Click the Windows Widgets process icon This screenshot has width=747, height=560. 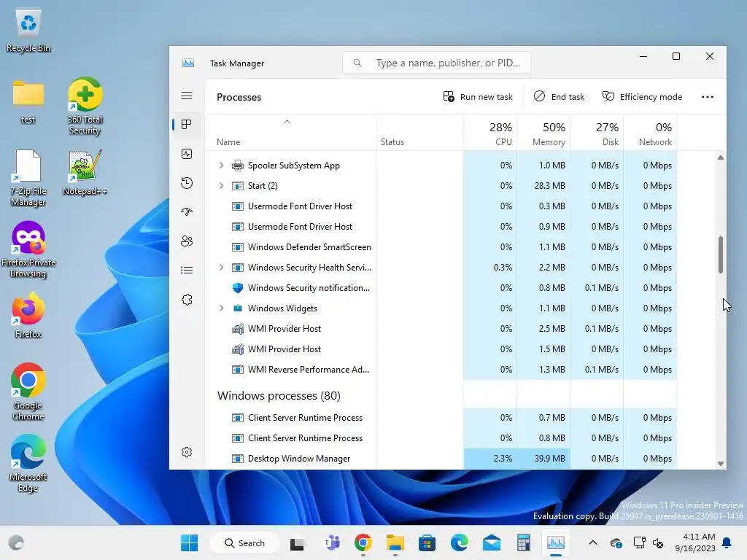tap(237, 308)
